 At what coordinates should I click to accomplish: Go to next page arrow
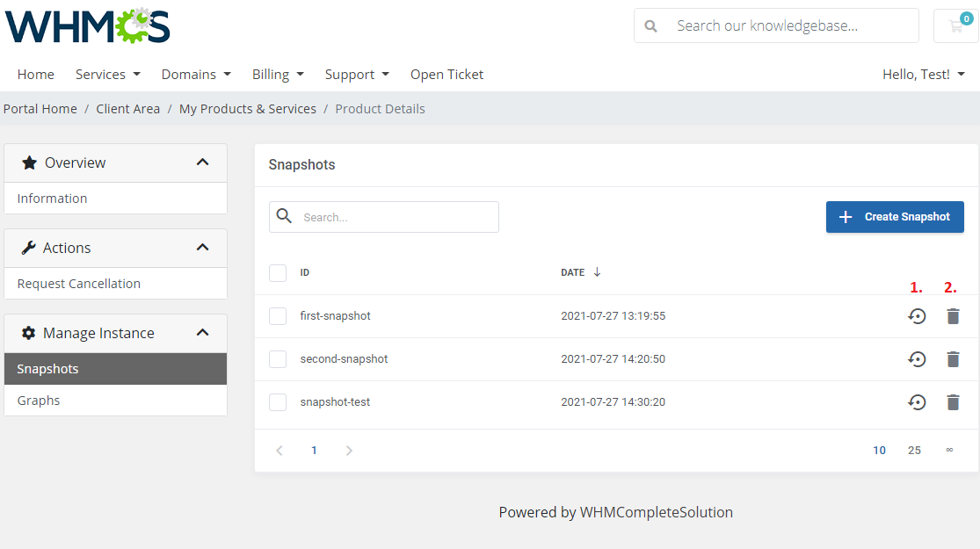[x=349, y=451]
